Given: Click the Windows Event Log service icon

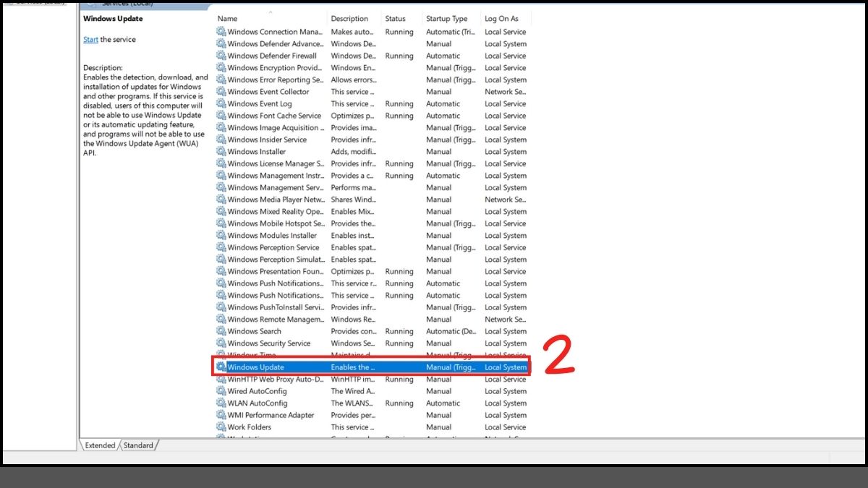Looking at the screenshot, I should click(221, 103).
